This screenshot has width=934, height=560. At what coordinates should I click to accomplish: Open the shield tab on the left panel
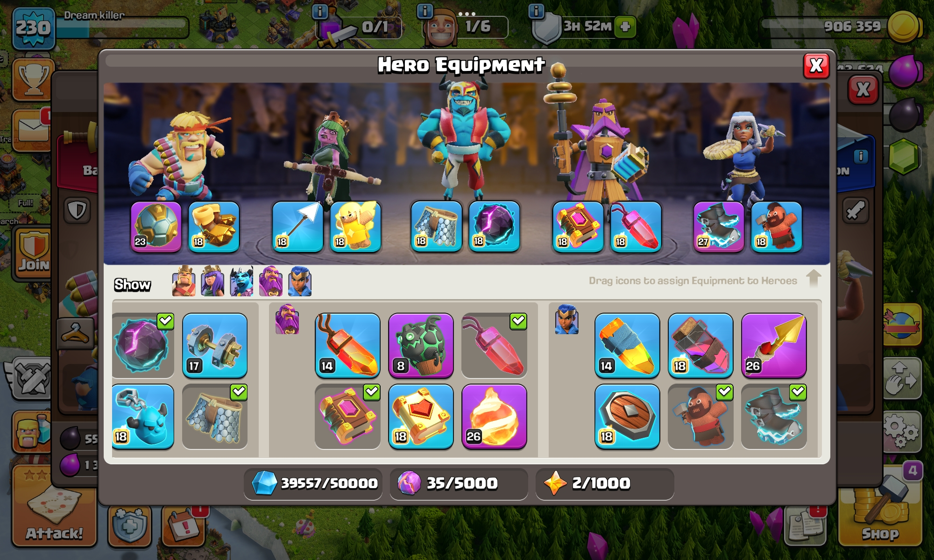coord(77,210)
